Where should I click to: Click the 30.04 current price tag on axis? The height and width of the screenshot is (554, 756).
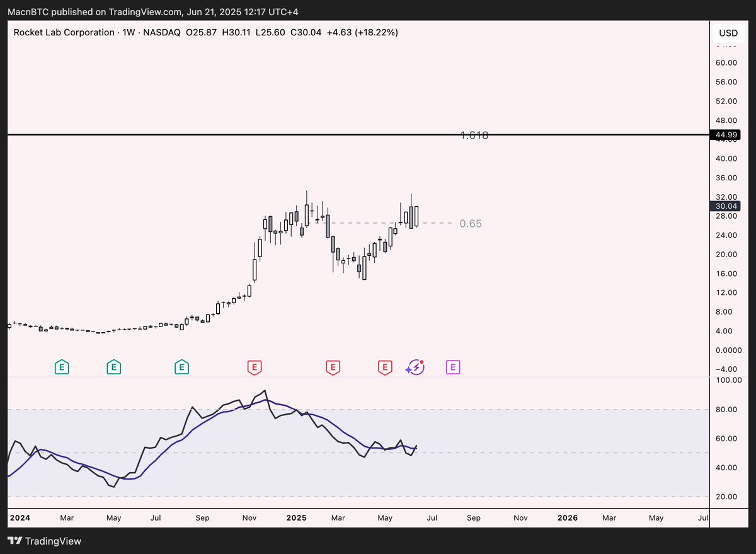727,206
